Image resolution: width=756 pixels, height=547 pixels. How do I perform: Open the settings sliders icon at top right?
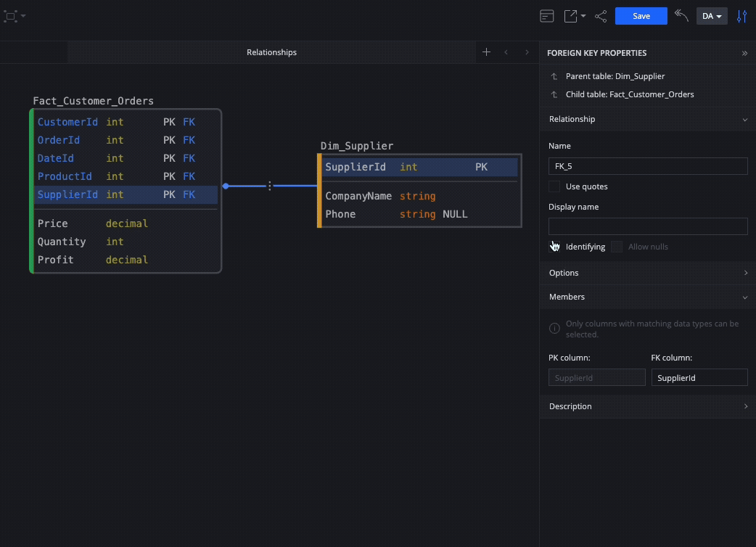(742, 17)
